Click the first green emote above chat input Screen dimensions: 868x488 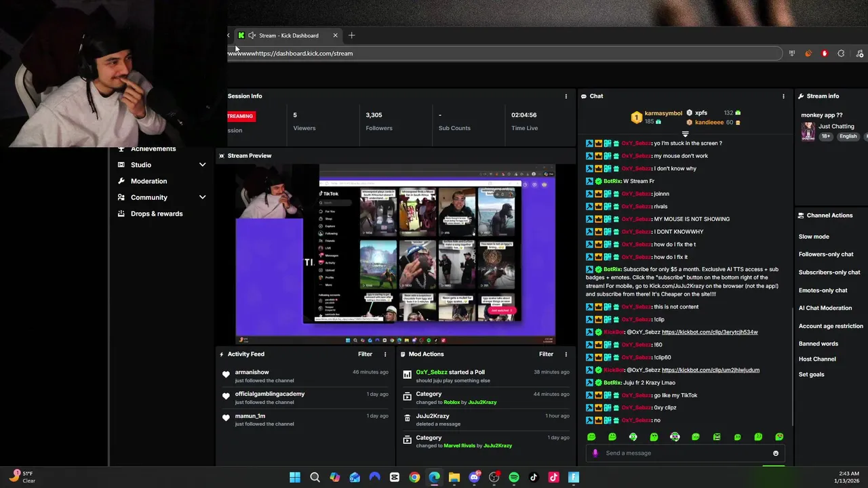[591, 437]
